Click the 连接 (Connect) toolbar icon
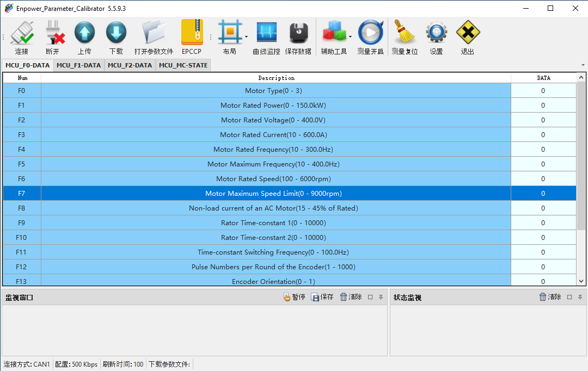The height and width of the screenshot is (371, 588). 22,36
